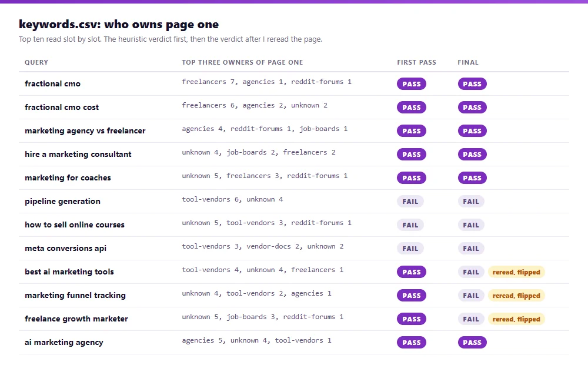Screen dimensions: 588x372
Task: Click final FAIL badge for marketing funnel tracking
Action: [471, 296]
